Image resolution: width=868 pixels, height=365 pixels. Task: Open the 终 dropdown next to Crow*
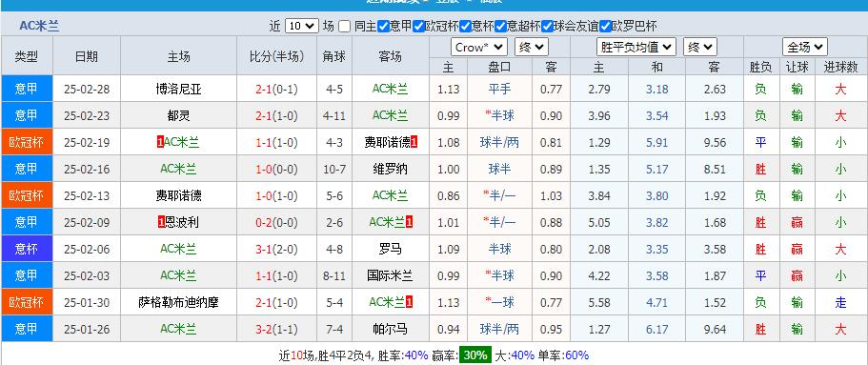click(x=532, y=47)
